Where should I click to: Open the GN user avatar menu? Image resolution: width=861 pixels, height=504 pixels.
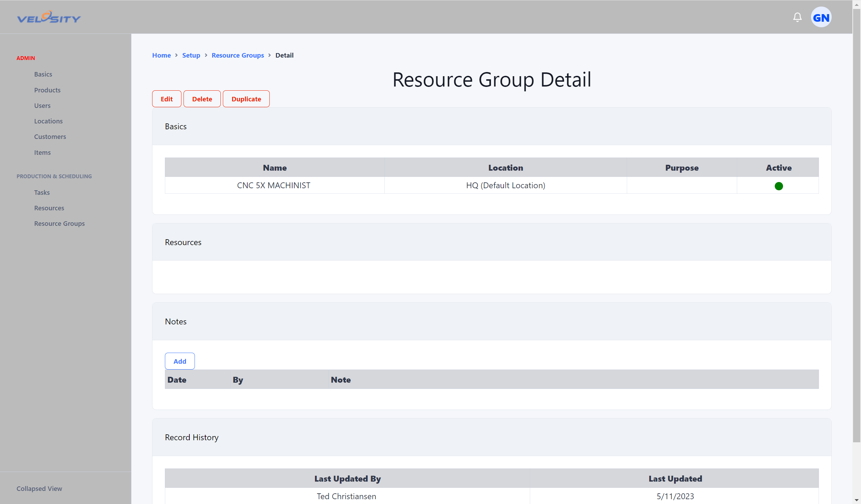click(821, 17)
